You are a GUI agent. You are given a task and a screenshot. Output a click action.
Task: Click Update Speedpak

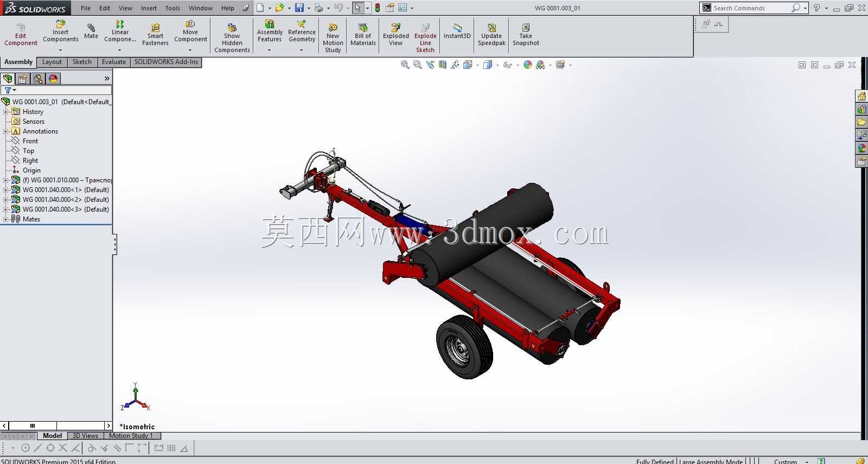pos(492,35)
